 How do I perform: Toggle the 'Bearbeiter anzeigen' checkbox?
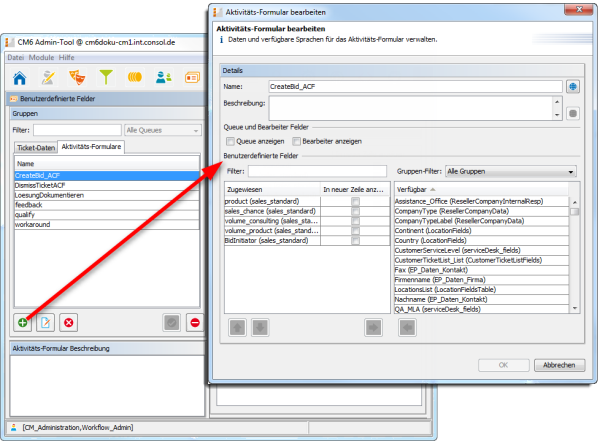297,142
